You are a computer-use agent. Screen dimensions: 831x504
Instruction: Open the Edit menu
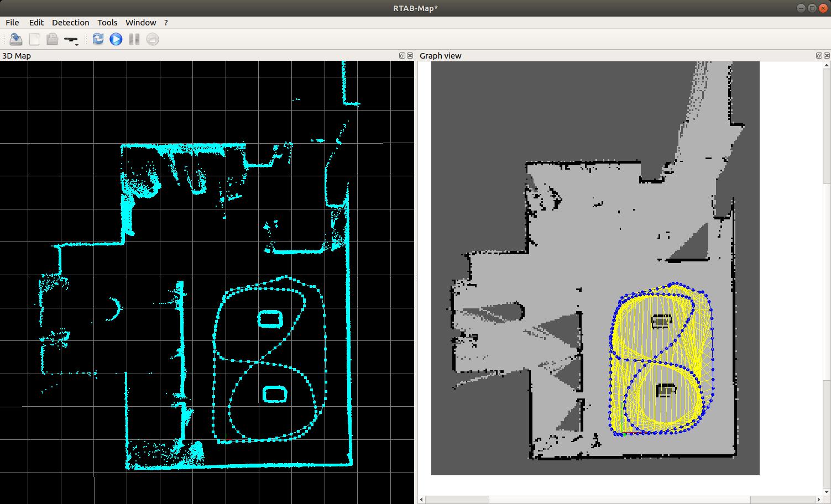click(x=36, y=23)
